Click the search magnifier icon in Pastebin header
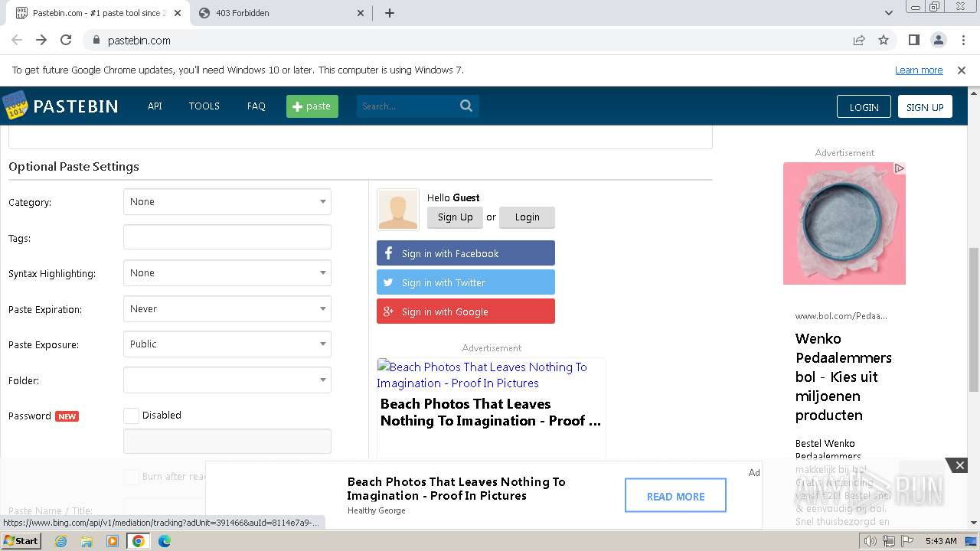The width and height of the screenshot is (980, 551). tap(466, 106)
